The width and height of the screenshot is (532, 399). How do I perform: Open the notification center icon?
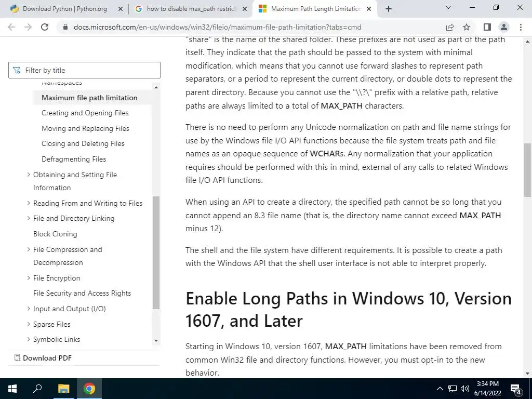click(x=516, y=389)
